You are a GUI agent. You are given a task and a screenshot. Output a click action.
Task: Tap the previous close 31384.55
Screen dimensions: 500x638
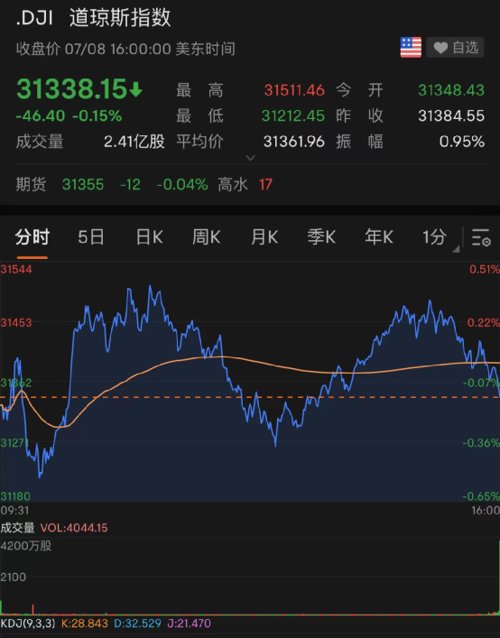451,116
